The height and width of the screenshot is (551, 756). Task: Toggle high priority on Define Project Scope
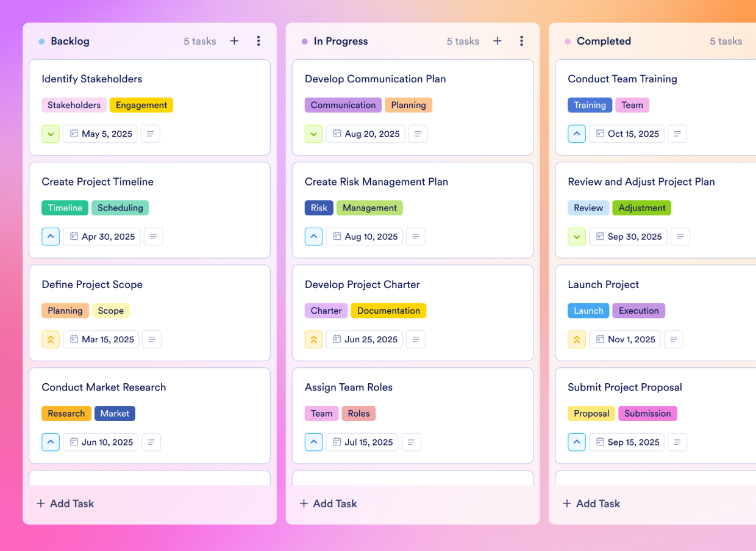pyautogui.click(x=51, y=339)
